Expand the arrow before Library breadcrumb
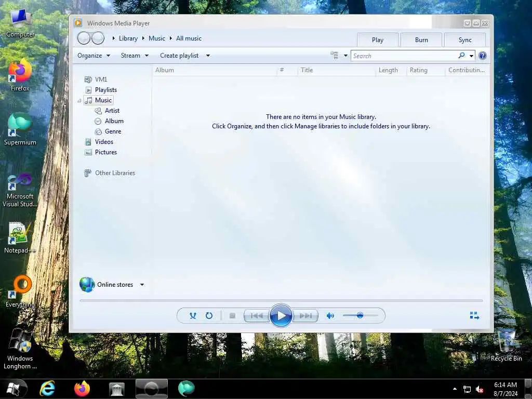 [x=114, y=38]
